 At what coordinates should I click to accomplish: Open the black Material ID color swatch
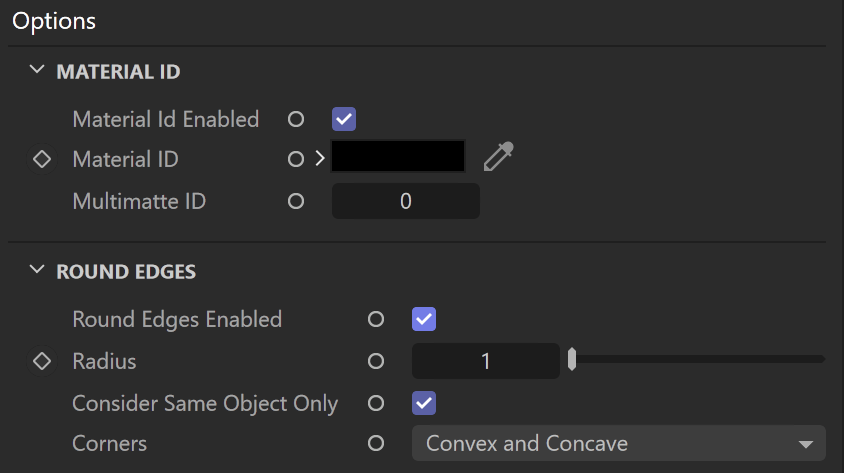(x=398, y=157)
